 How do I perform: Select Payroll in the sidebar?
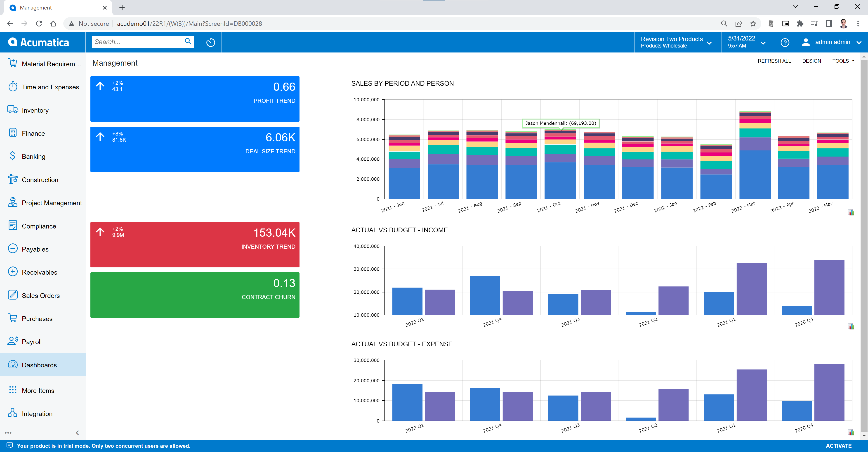pos(43,342)
